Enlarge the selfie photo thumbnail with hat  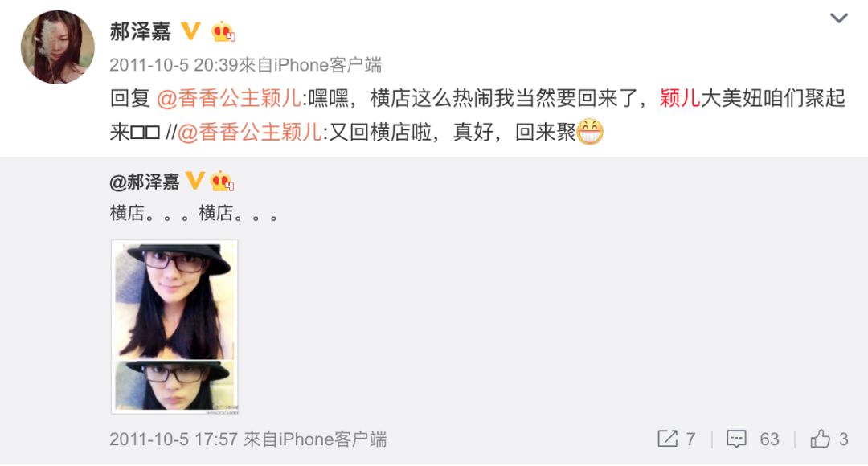tap(174, 327)
